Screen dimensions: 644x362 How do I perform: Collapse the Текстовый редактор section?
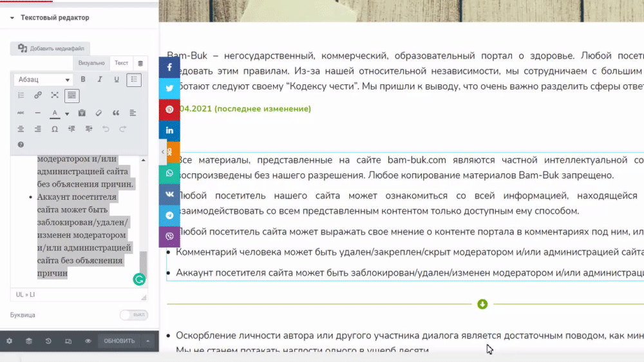(x=12, y=17)
